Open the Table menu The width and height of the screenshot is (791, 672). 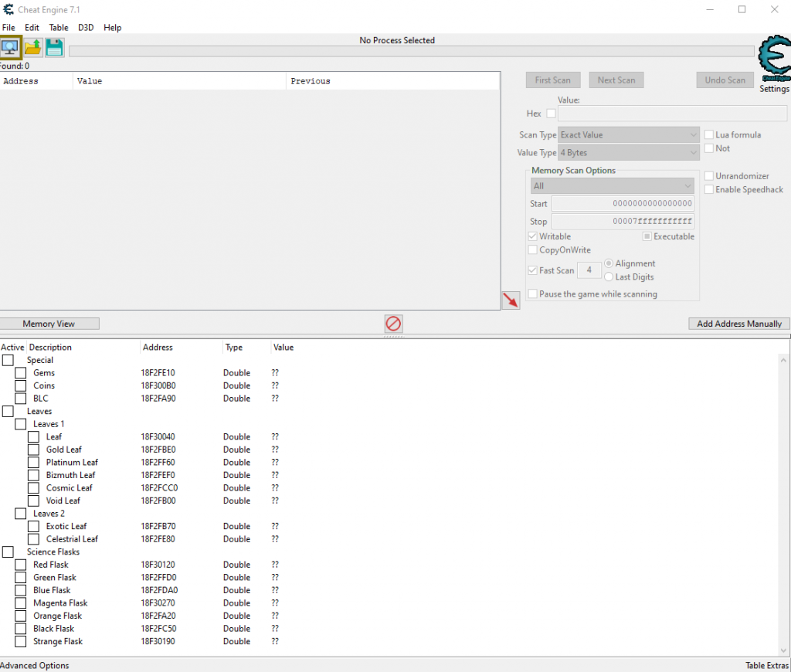pyautogui.click(x=59, y=28)
